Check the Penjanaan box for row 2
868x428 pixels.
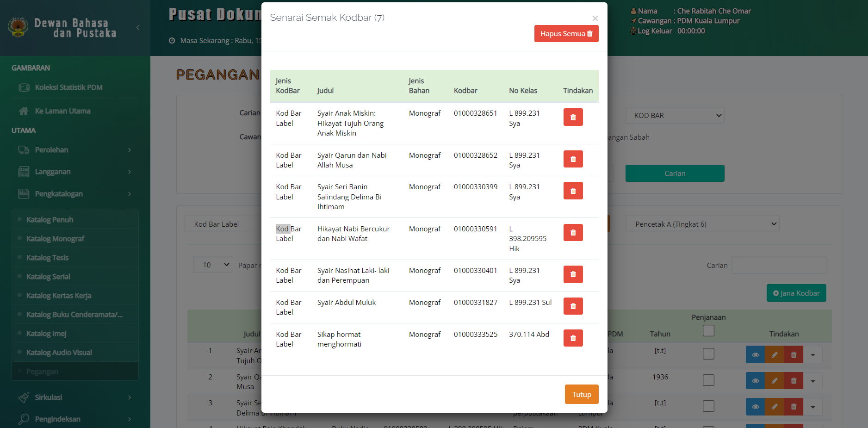tap(708, 380)
